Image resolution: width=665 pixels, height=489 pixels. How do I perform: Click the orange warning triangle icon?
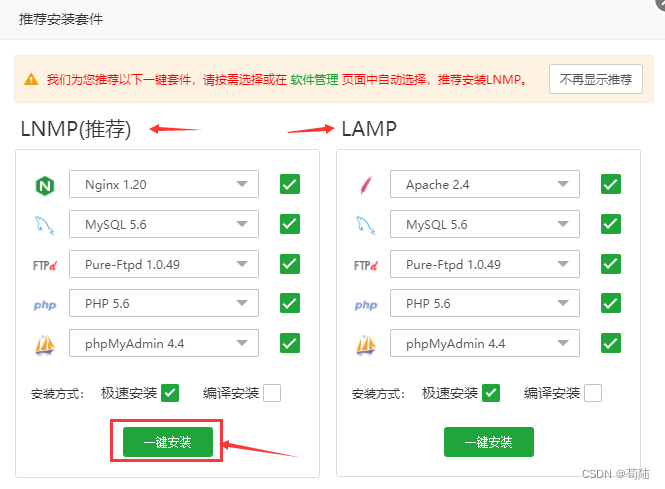[31, 79]
